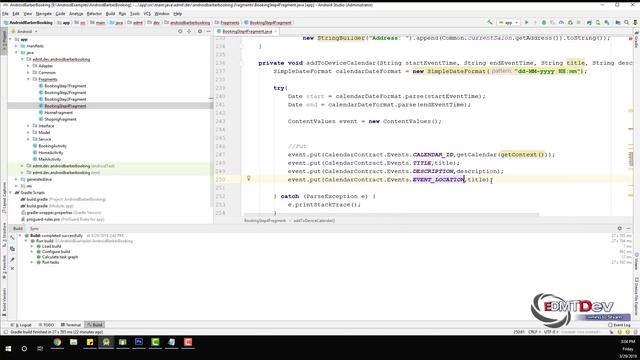
Task: Open the Build menu
Action: (110, 13)
